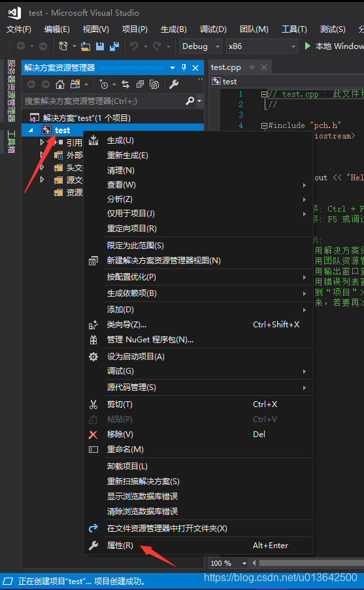Screen dimensions: 364x590
Task: Click the Pending Changes Filter clock icon
Action: [104, 84]
